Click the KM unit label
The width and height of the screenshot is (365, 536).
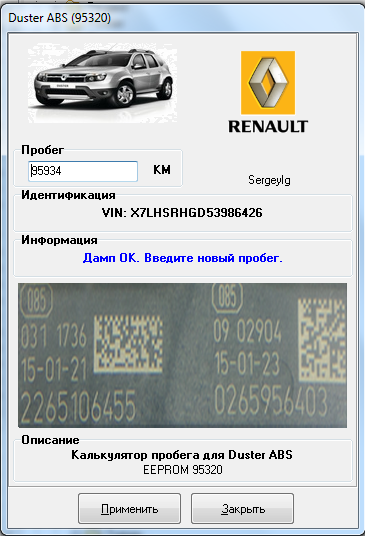pos(162,170)
